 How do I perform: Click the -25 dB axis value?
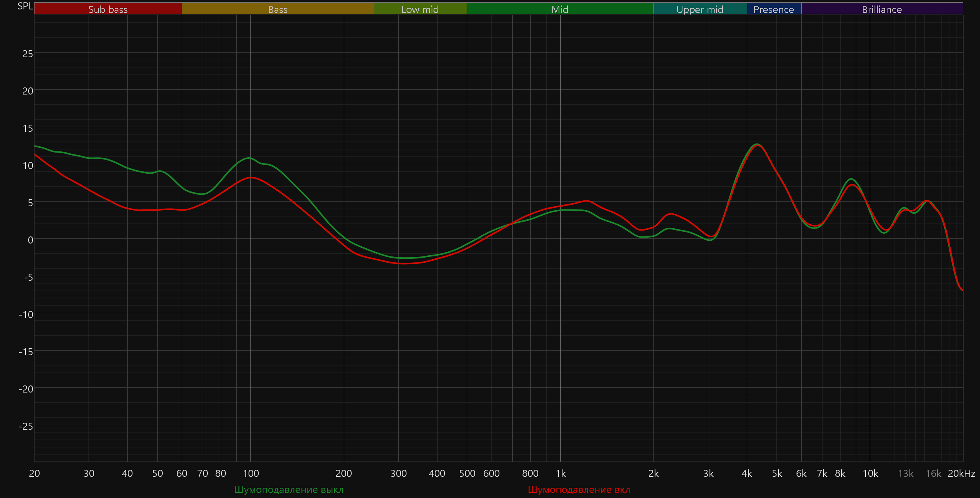(26, 426)
